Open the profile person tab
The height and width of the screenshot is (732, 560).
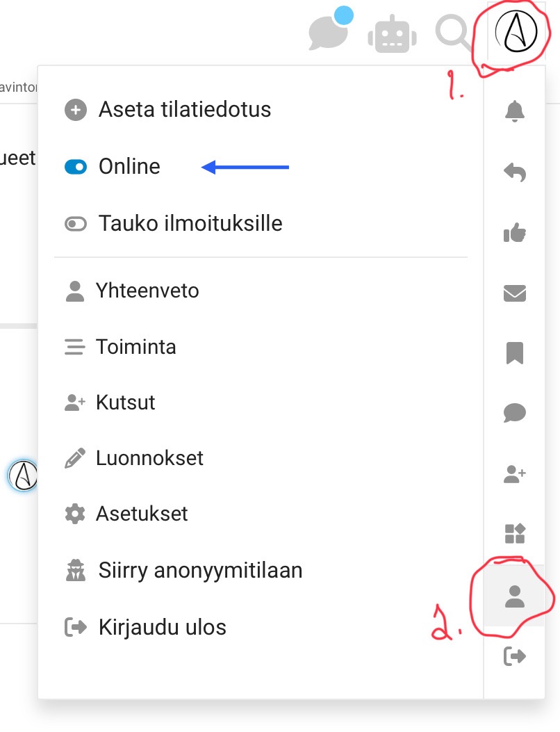514,596
